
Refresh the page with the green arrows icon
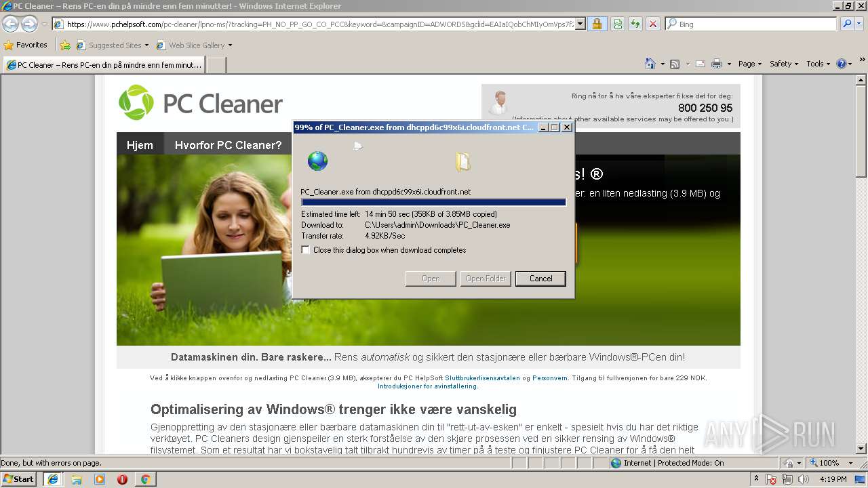(635, 24)
